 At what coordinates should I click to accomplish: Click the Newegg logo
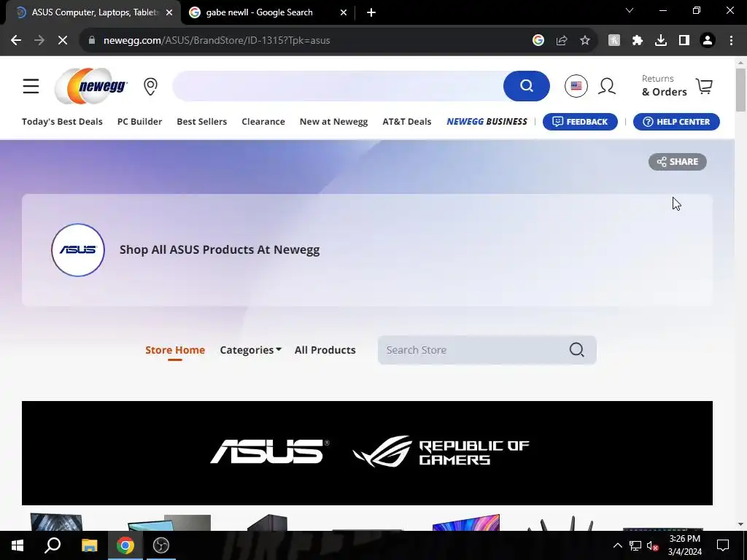tap(91, 86)
